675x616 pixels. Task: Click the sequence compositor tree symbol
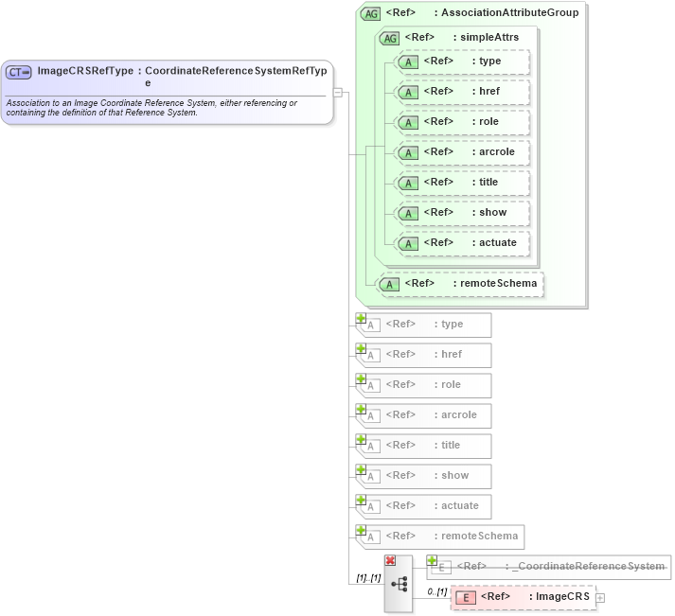(400, 584)
